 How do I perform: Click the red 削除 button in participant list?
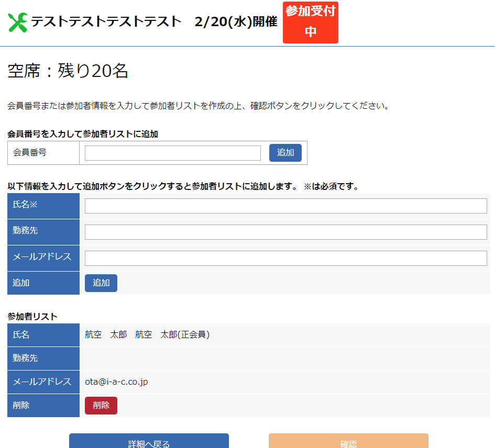101,405
